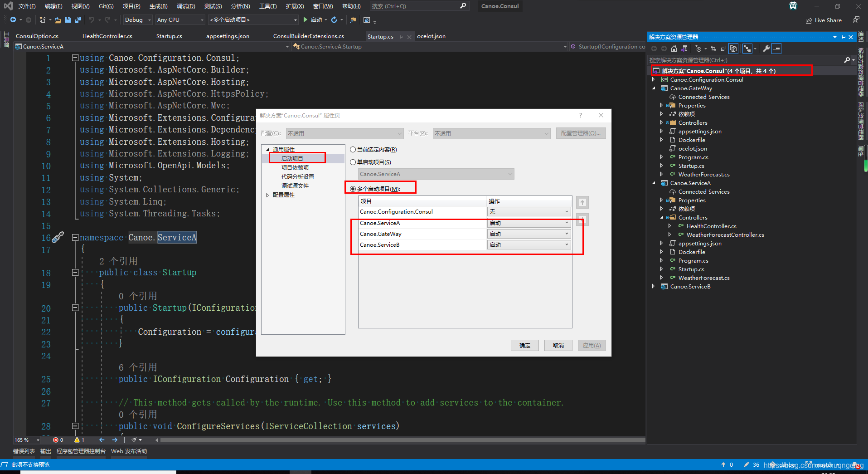
Task: Click the 取消 cancel button
Action: (558, 346)
